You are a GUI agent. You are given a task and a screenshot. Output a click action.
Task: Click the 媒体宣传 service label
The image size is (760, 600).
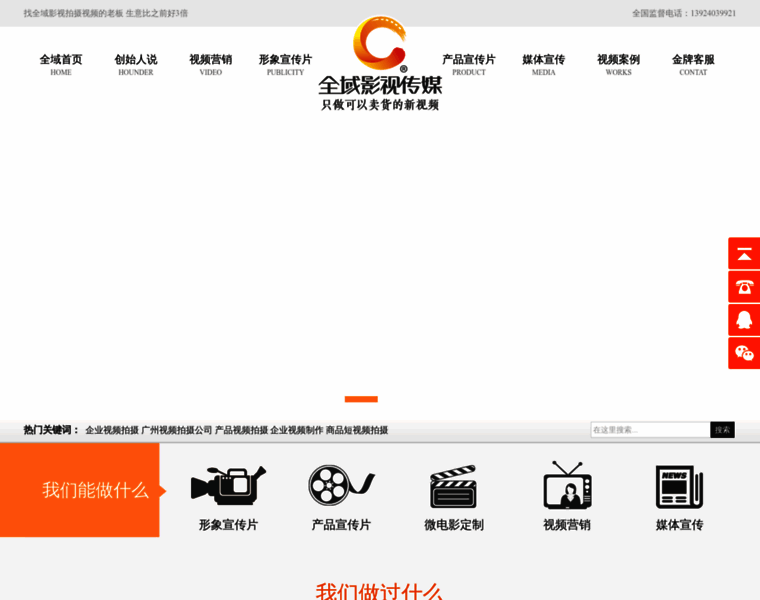coord(680,525)
